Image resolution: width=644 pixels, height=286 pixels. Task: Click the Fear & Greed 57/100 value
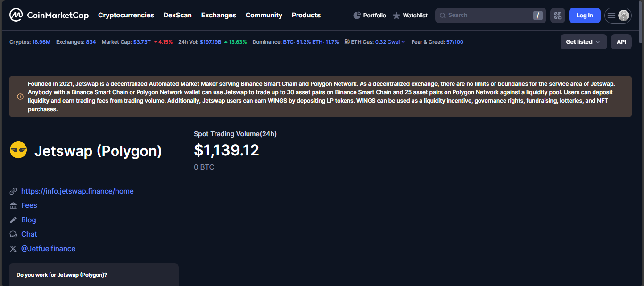click(455, 42)
